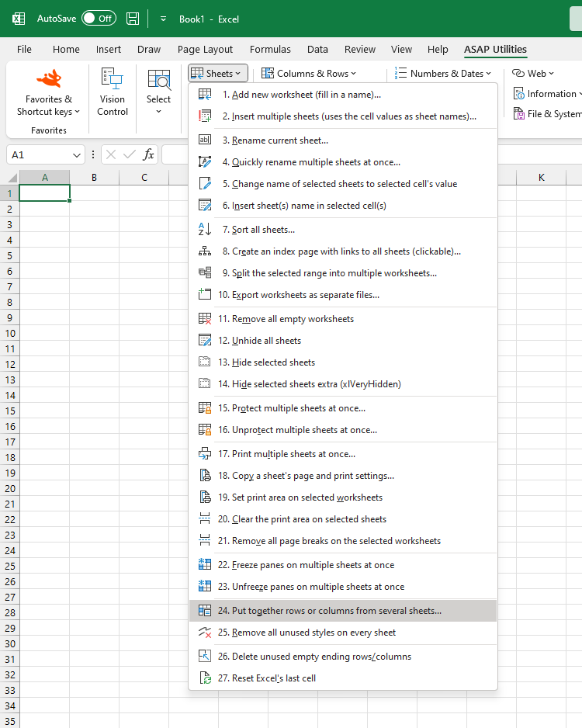
Task: Open Customize Quick Access Toolbar dropdown
Action: [164, 19]
